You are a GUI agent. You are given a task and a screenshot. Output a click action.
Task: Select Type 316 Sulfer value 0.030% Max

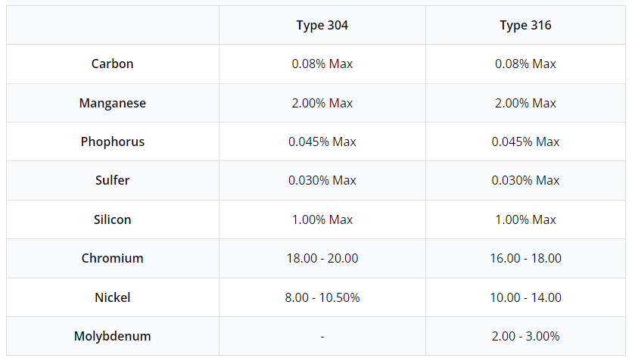[x=525, y=180]
